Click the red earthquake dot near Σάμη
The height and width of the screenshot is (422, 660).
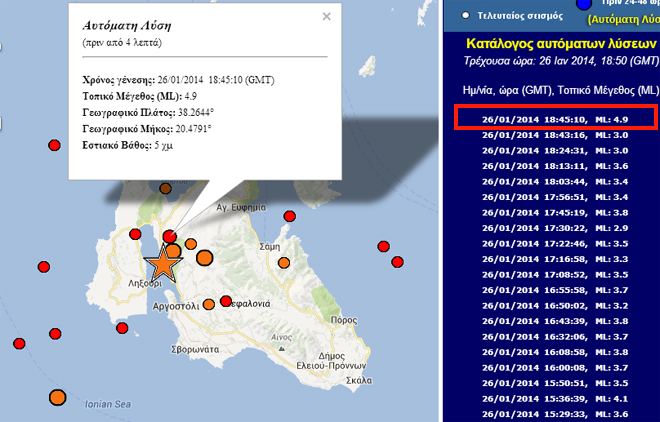[290, 216]
